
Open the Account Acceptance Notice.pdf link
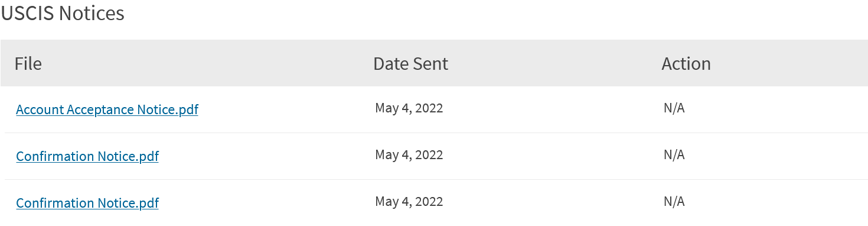click(x=107, y=109)
